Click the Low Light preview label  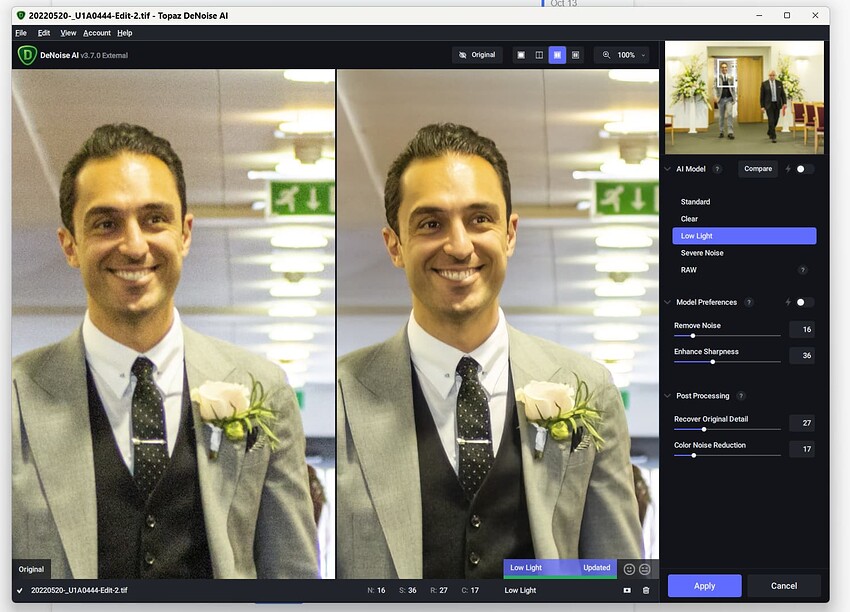click(526, 568)
